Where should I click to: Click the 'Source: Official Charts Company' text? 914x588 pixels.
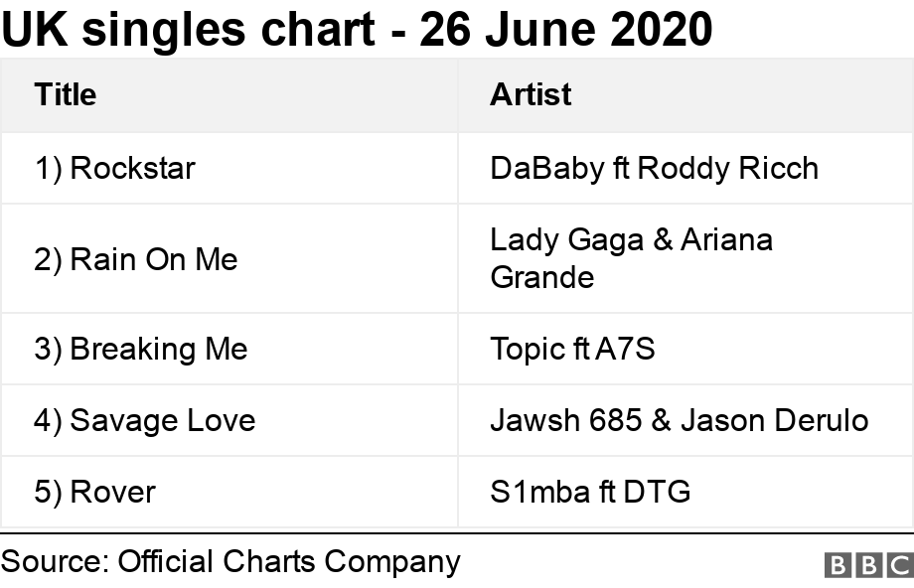pos(230,562)
